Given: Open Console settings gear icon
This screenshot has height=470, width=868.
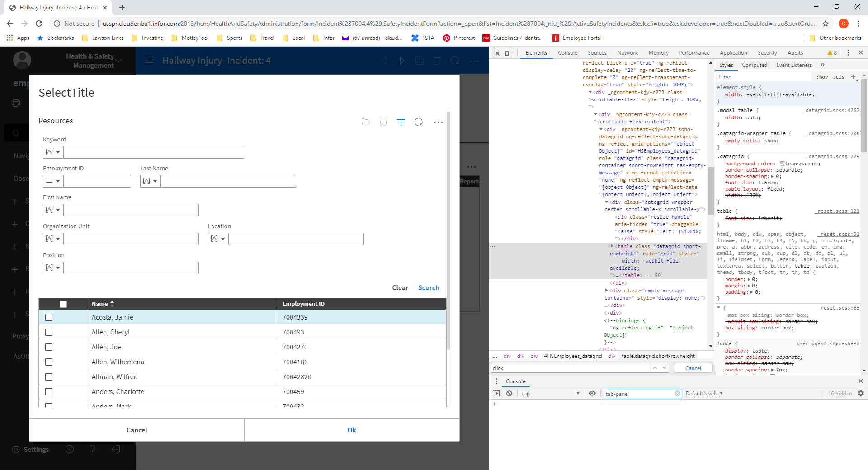Looking at the screenshot, I should 861,394.
